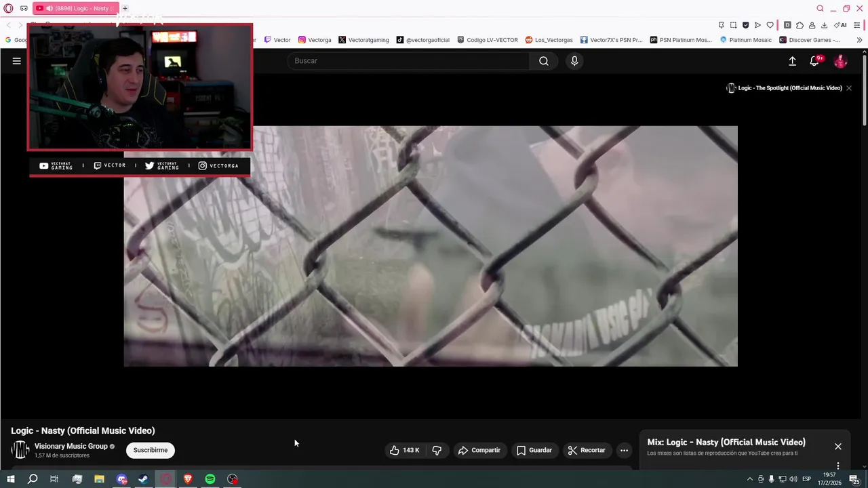The image size is (868, 488).
Task: Open the Opera profile person icon
Action: point(812,25)
